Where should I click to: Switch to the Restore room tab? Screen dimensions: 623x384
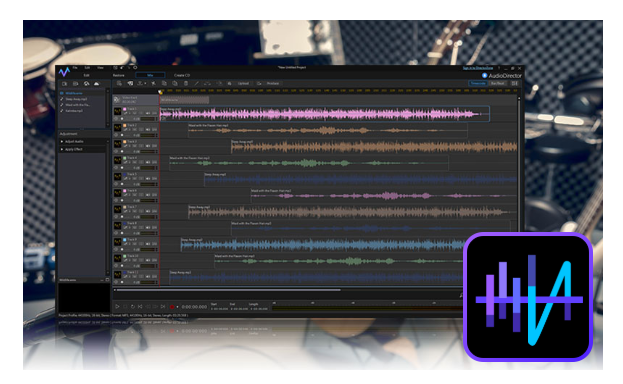point(118,75)
